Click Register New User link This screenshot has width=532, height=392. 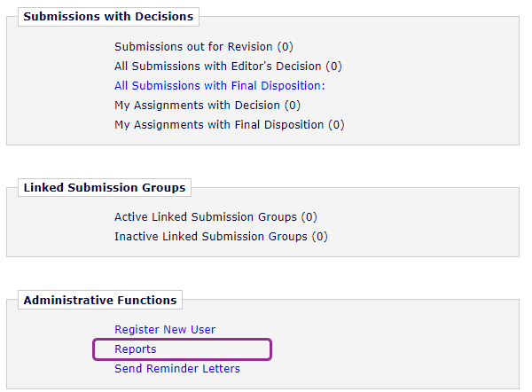[x=165, y=330]
